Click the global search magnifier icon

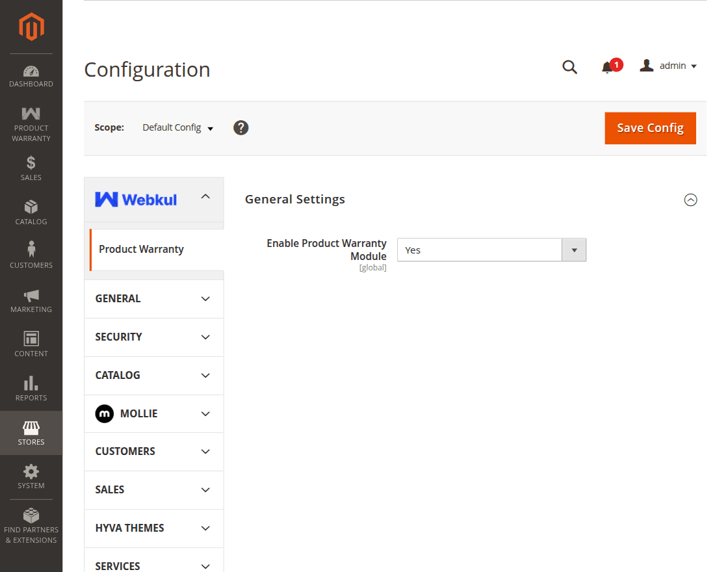point(569,66)
